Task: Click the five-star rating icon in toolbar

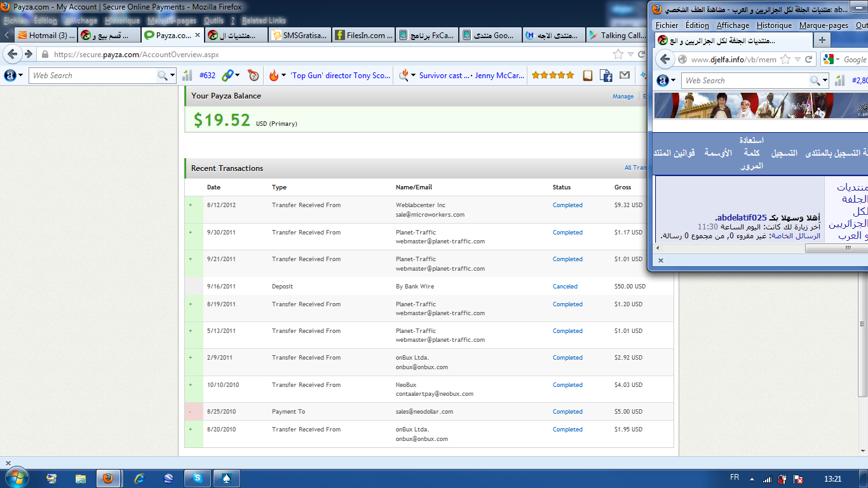Action: [553, 76]
